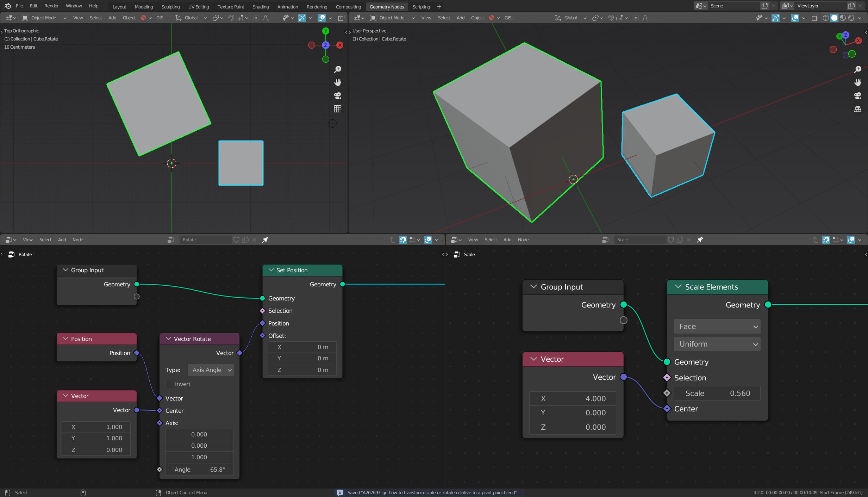Image resolution: width=868 pixels, height=497 pixels.
Task: Click the zoom magnifier icon in Top Orthographic viewport
Action: pos(338,69)
